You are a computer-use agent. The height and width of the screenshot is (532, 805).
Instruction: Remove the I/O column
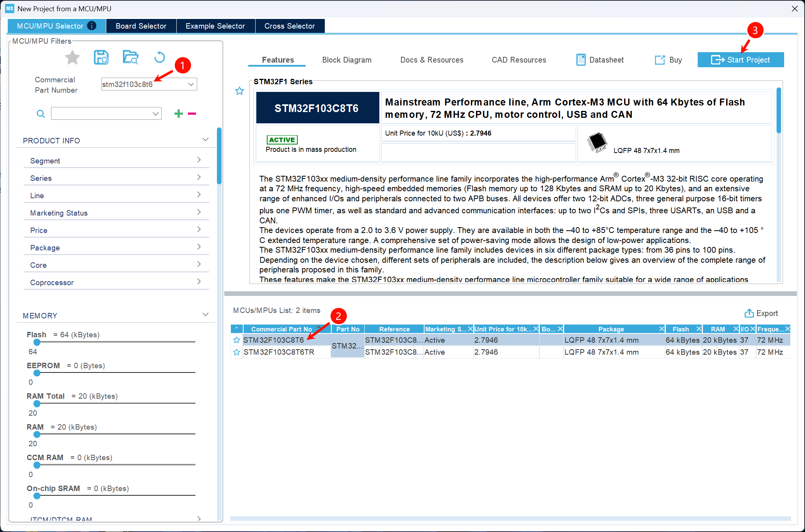(x=752, y=329)
